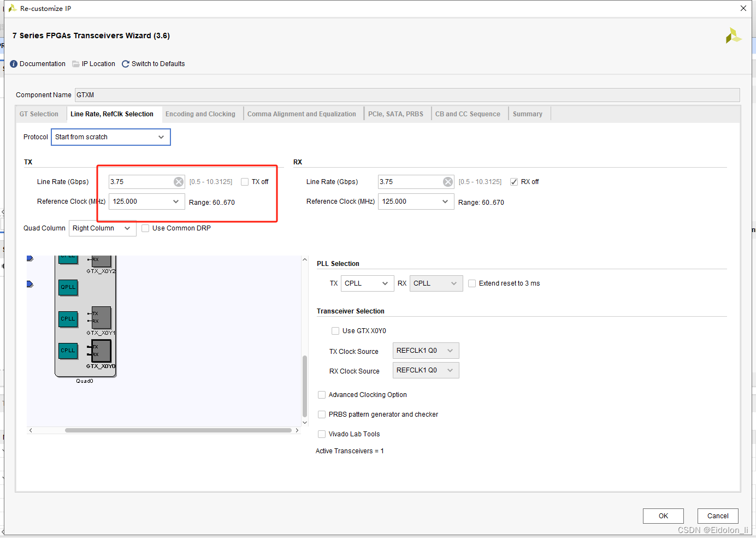This screenshot has width=756, height=539.
Task: Click the diagram scroll right arrow
Action: point(297,430)
